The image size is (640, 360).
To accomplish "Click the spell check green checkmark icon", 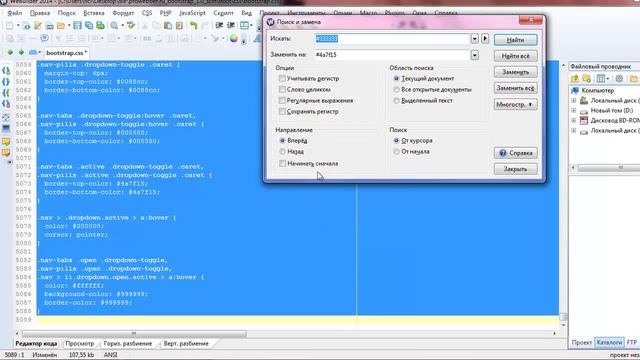I will 131,26.
